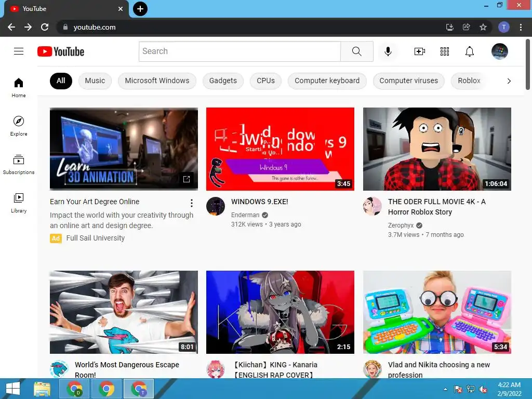Viewport: 532px width, 399px height.
Task: Open the account avatar menu
Action: (x=500, y=51)
